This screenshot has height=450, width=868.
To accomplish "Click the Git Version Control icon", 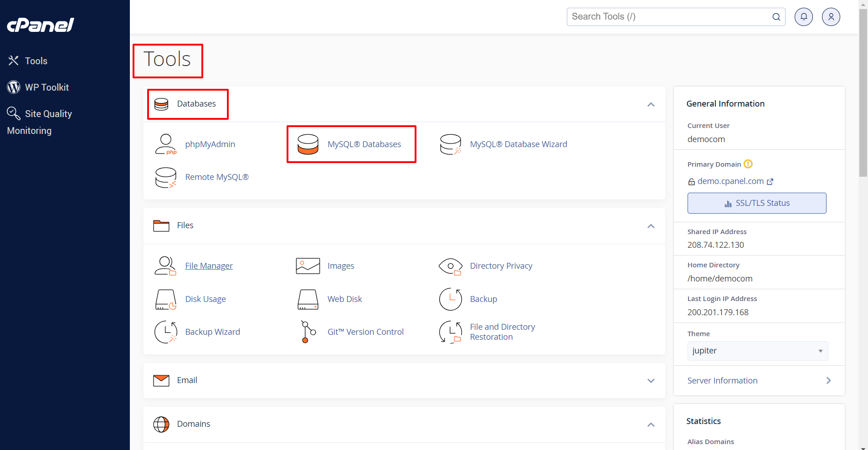I will pos(308,332).
